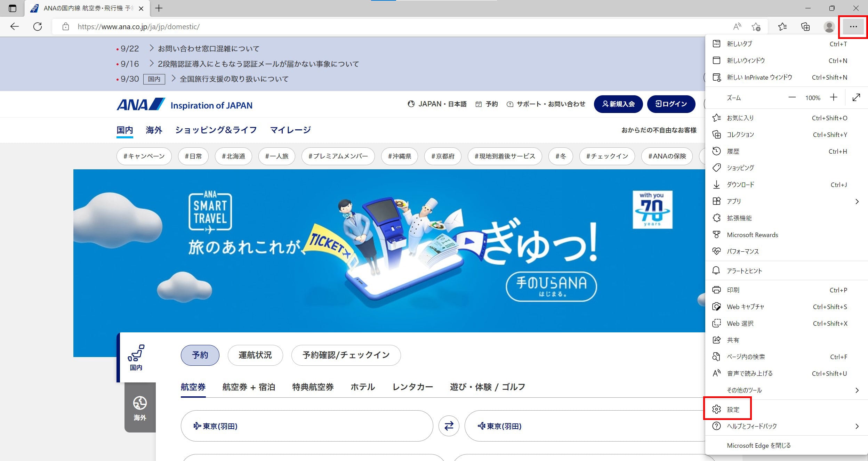868x461 pixels.
Task: Click the ANA logo
Action: tap(141, 104)
